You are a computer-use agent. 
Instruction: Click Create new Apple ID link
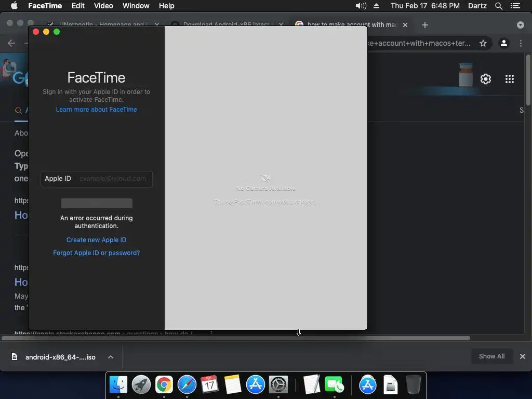point(96,240)
